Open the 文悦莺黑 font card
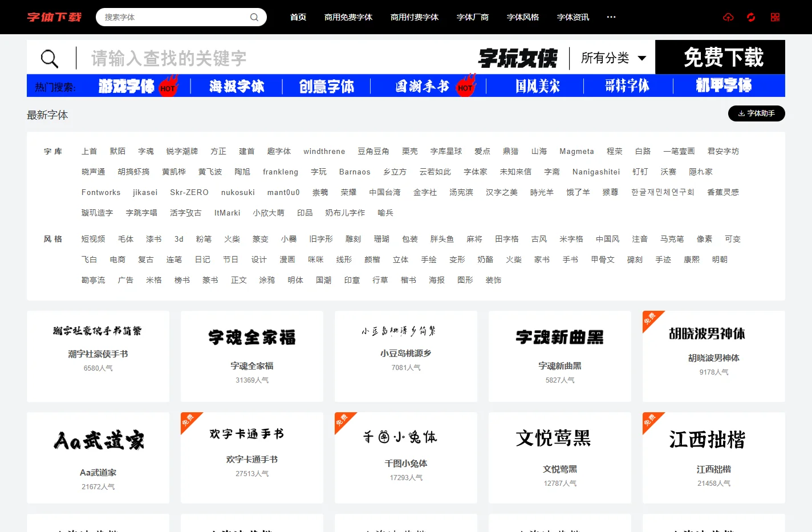 pos(560,458)
